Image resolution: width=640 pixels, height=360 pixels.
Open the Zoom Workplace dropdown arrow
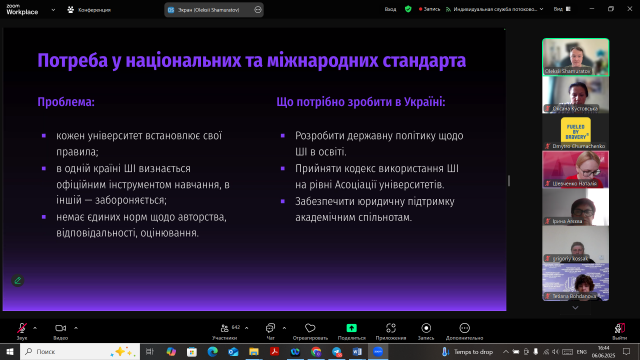coord(53,10)
